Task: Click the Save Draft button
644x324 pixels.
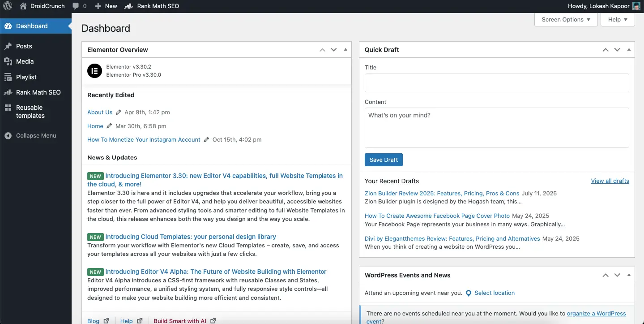Action: (x=384, y=160)
